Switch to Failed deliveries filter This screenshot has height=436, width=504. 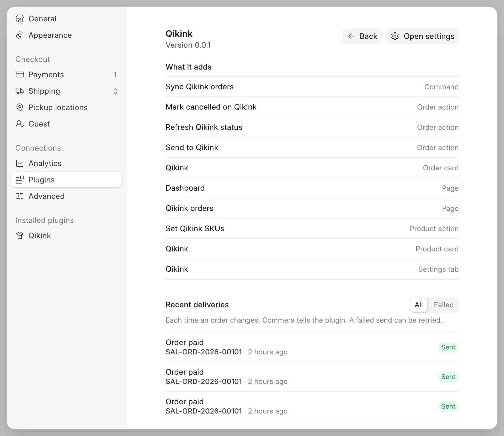coord(443,305)
